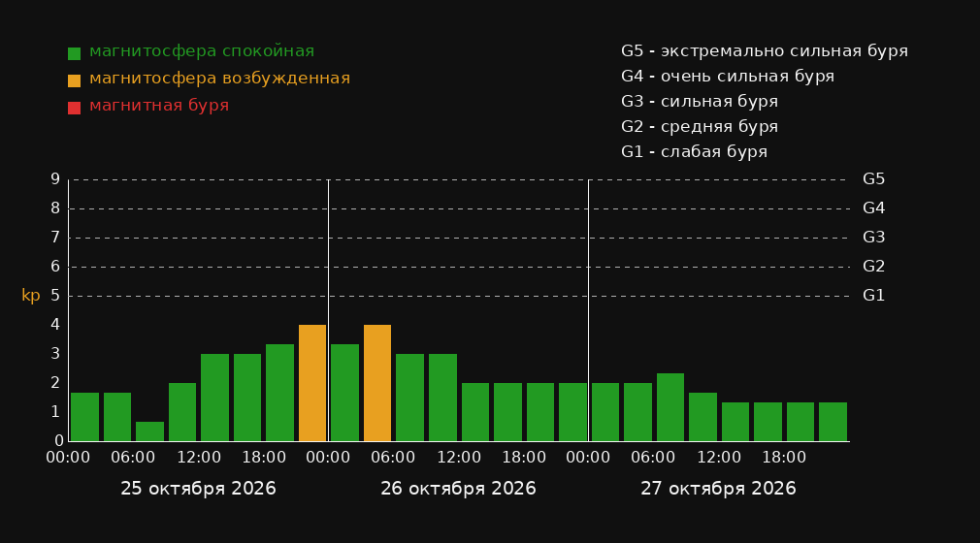Click the G1 level label beside the chart
This screenshot has height=543, width=980.
873,296
